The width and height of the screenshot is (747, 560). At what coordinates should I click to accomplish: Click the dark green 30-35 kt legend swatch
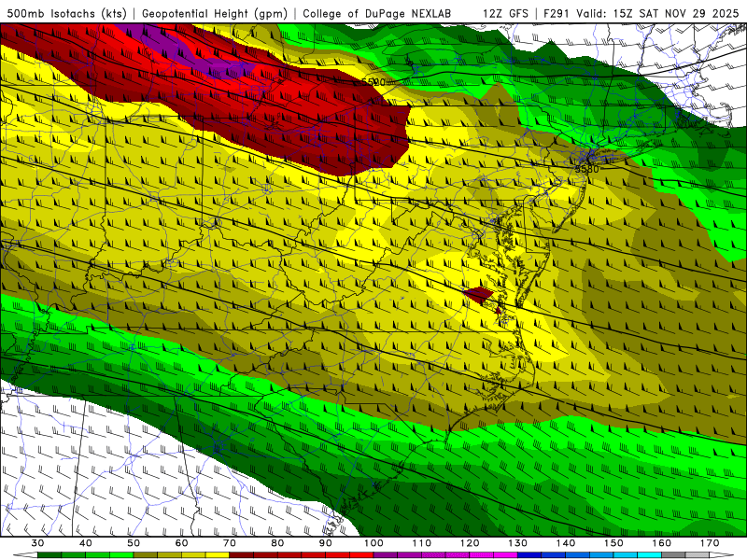[x=49, y=555]
